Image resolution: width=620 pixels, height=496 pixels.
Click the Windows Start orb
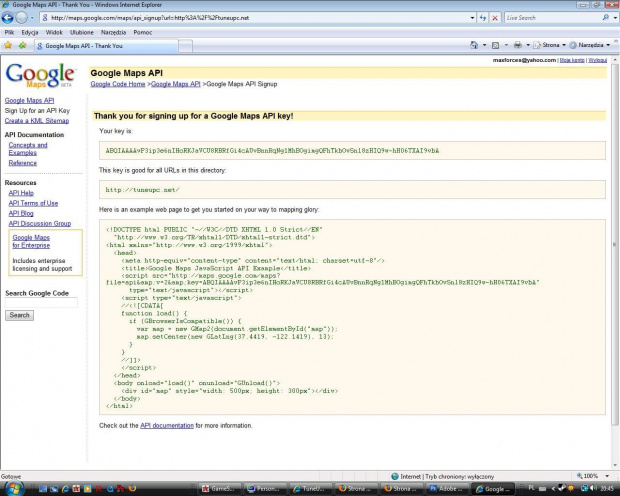[12, 488]
